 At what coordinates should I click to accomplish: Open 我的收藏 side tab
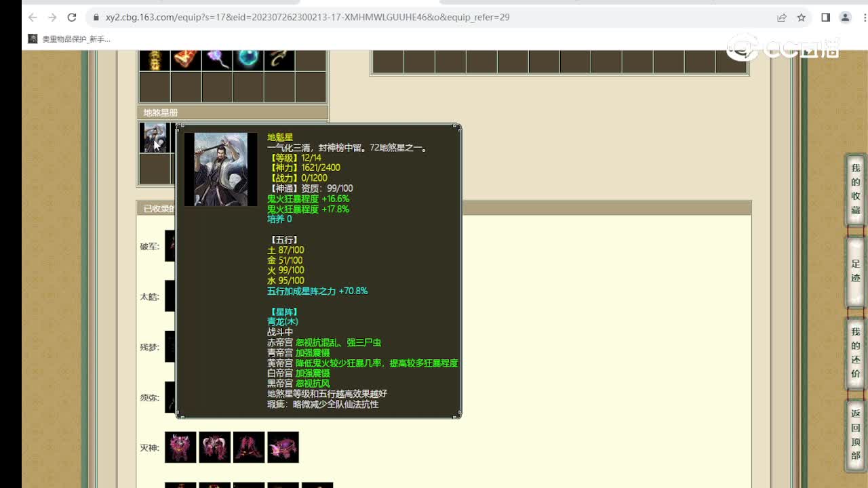click(855, 190)
